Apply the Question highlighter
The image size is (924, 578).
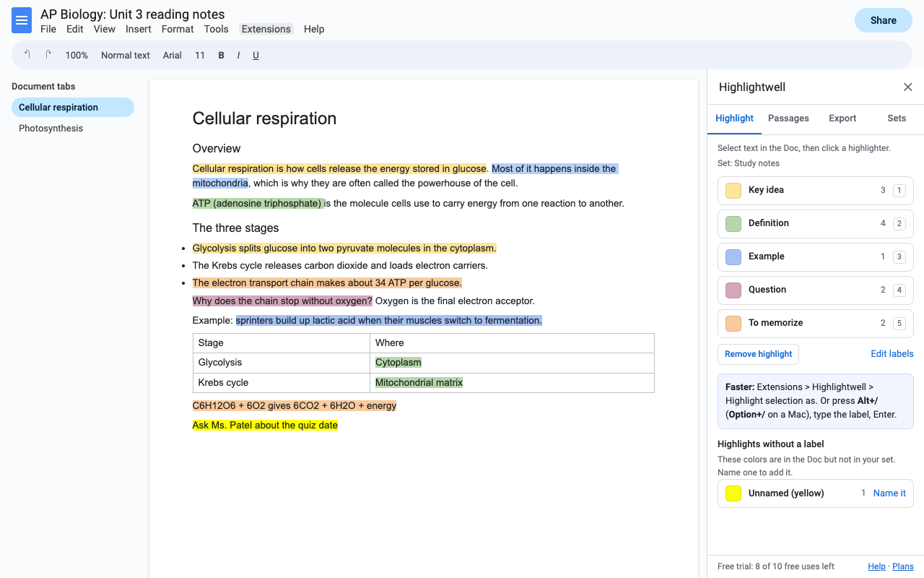(x=816, y=290)
